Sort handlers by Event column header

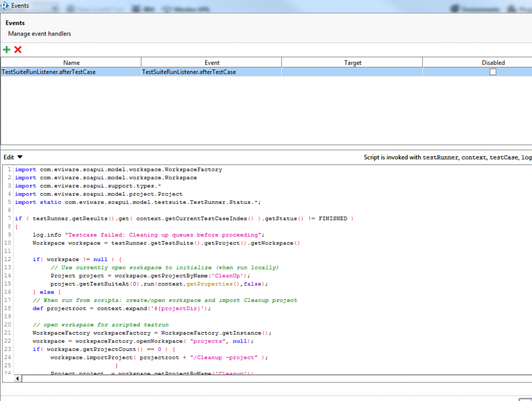click(212, 63)
